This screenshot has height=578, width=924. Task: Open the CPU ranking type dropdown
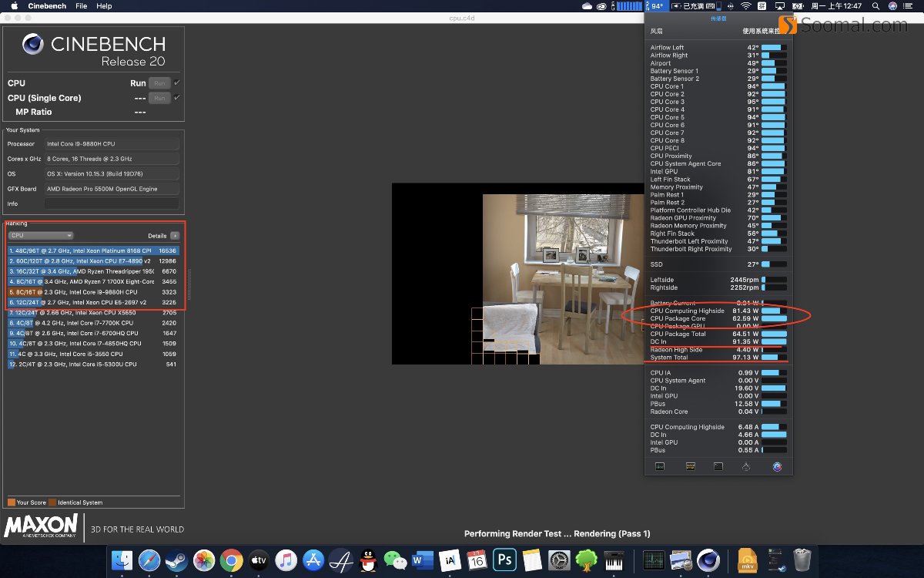coord(41,236)
